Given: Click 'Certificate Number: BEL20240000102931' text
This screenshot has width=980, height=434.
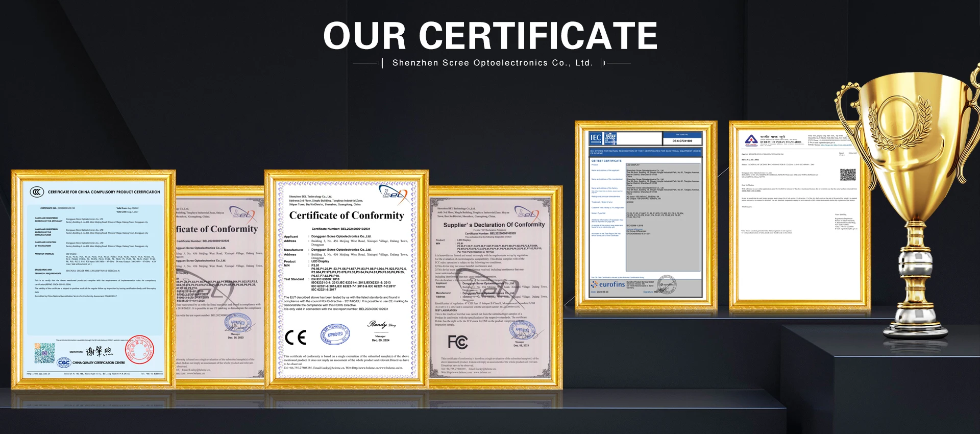Looking at the screenshot, I should (x=341, y=229).
